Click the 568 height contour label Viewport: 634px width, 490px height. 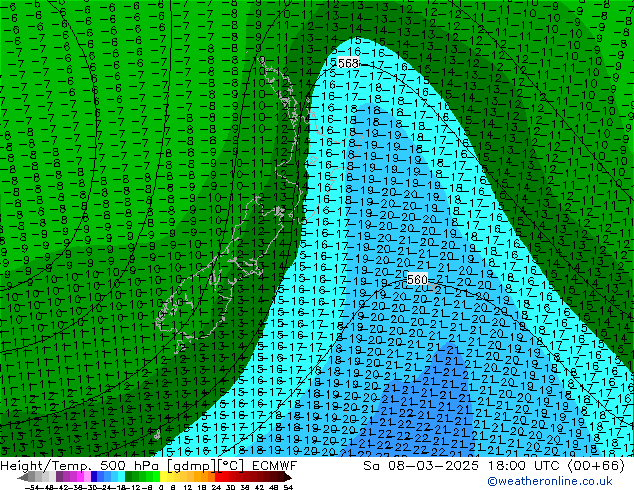(348, 63)
